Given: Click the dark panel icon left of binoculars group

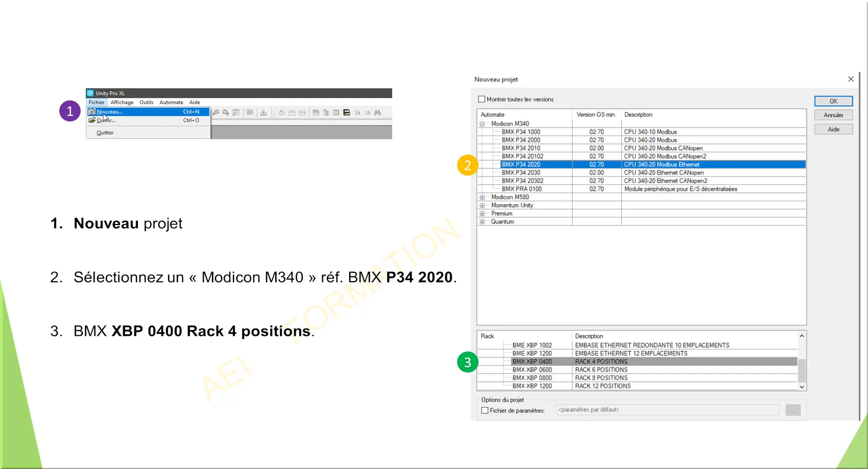Looking at the screenshot, I should (347, 112).
